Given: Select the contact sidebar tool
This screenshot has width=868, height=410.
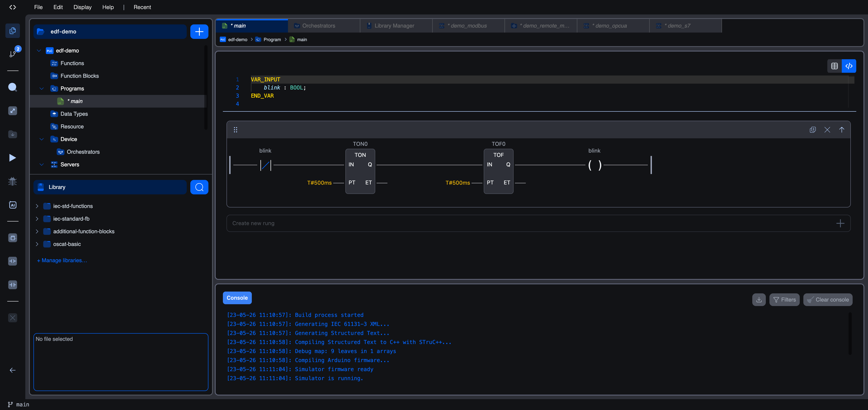Looking at the screenshot, I should coord(12,285).
